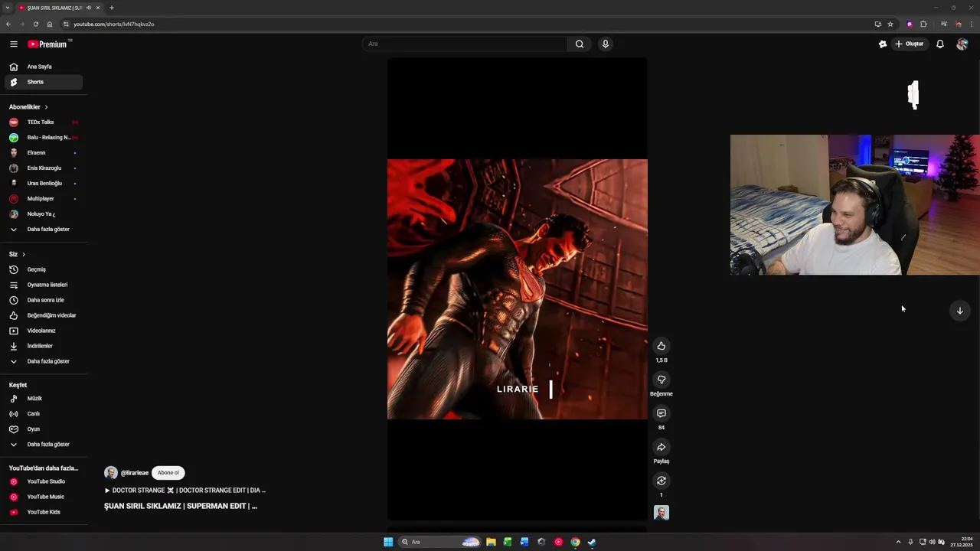Go back in browser history
This screenshot has width=980, height=551.
[x=8, y=24]
